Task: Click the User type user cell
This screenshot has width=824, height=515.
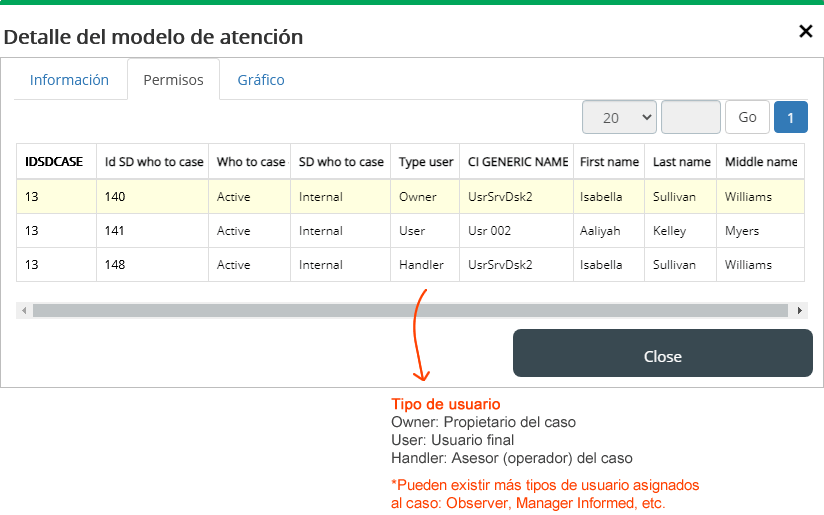Action: point(425,231)
